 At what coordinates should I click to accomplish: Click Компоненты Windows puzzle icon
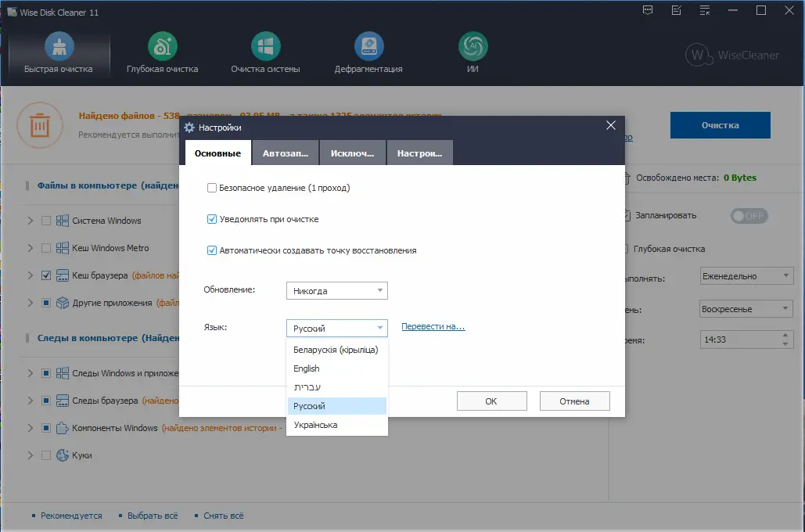(x=62, y=428)
